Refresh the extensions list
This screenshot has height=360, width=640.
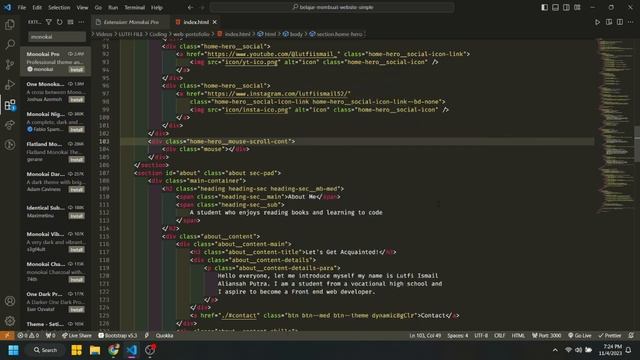(x=60, y=22)
